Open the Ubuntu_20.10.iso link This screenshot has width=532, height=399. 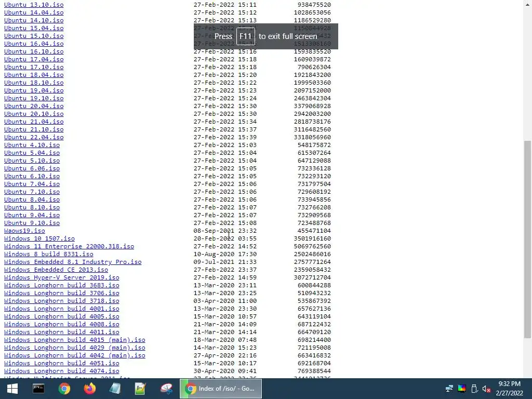coord(34,114)
